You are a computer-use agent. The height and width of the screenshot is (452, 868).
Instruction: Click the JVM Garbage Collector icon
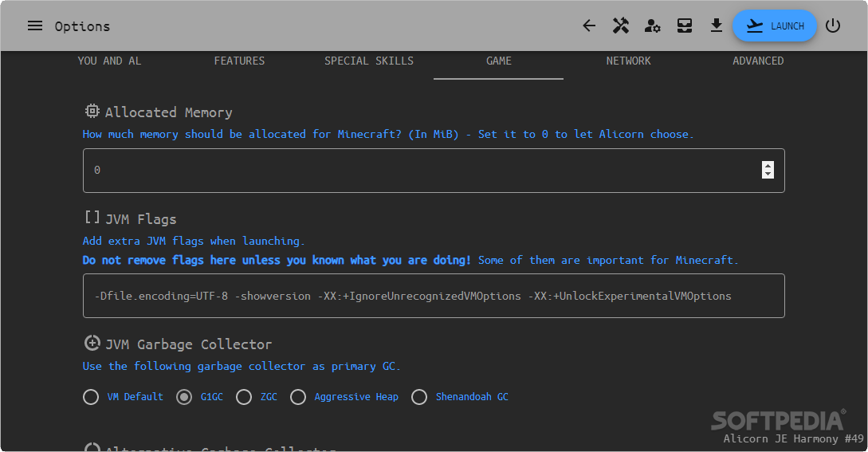92,343
